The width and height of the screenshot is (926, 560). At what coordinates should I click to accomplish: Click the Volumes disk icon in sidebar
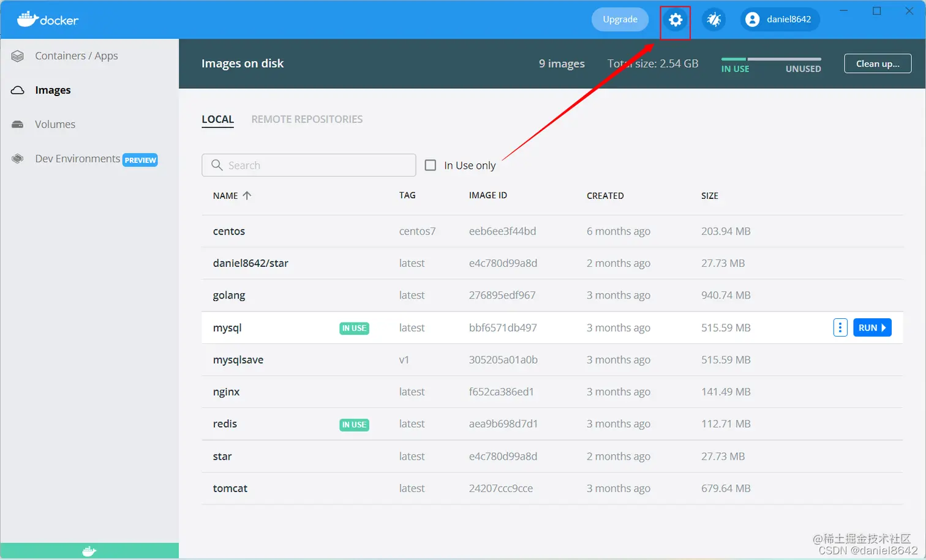pyautogui.click(x=18, y=125)
